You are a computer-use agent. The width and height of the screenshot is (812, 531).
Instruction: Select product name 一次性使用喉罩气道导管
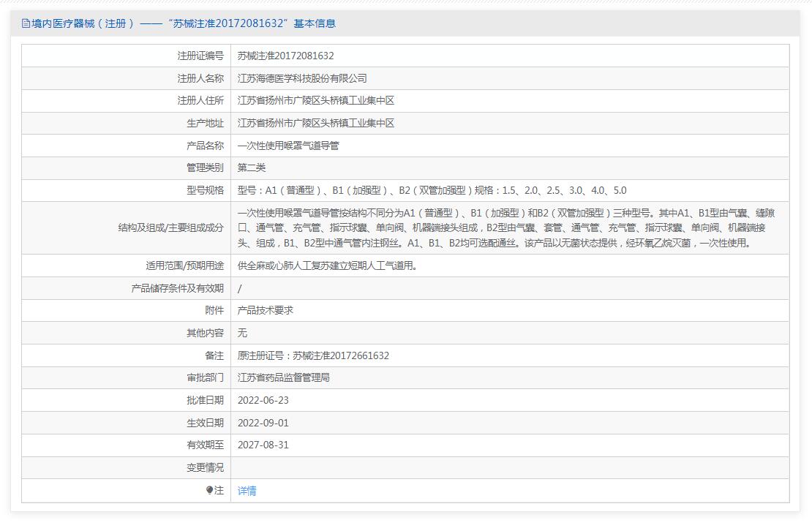288,146
